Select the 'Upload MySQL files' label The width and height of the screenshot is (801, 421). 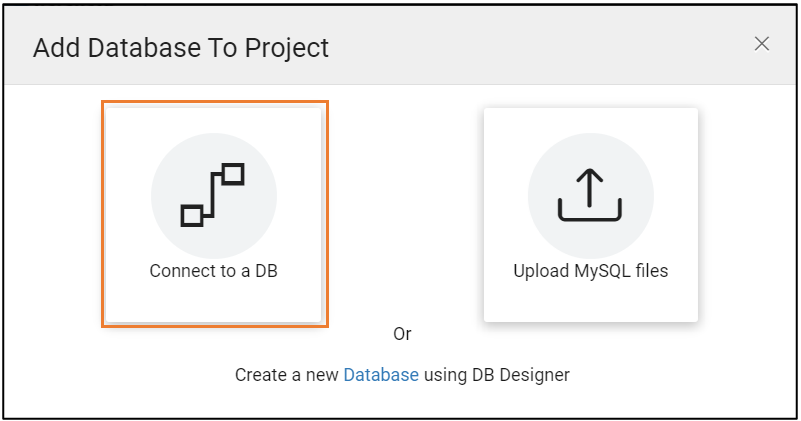coord(590,270)
